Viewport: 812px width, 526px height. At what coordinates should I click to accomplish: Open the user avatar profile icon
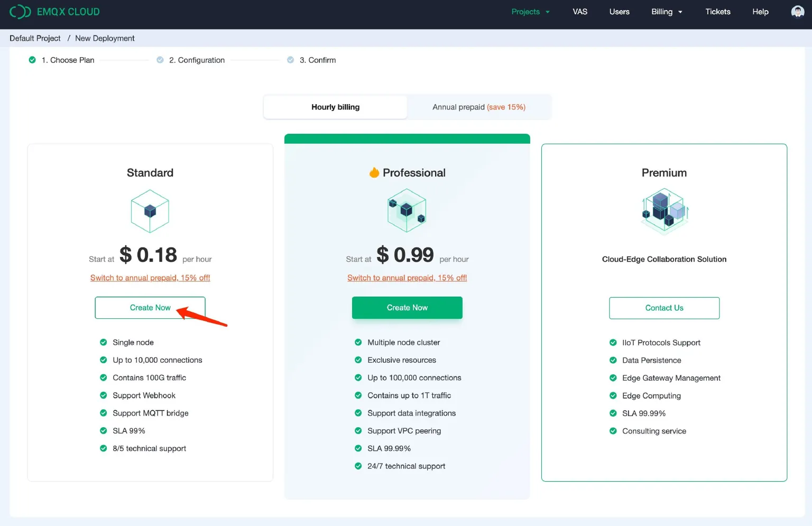pyautogui.click(x=797, y=12)
